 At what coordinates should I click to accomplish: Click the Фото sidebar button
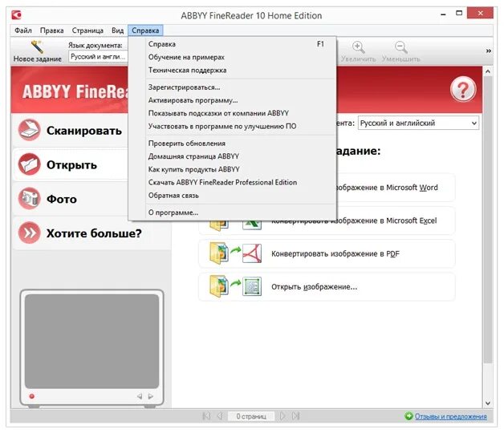(71, 199)
